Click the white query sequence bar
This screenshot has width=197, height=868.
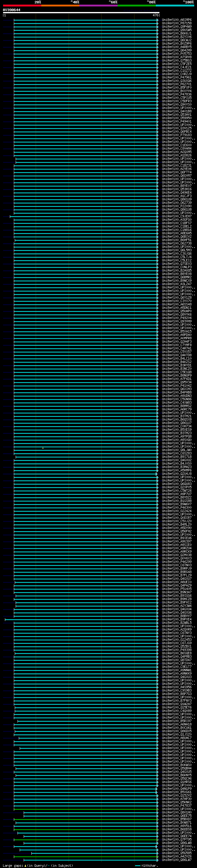81,13
